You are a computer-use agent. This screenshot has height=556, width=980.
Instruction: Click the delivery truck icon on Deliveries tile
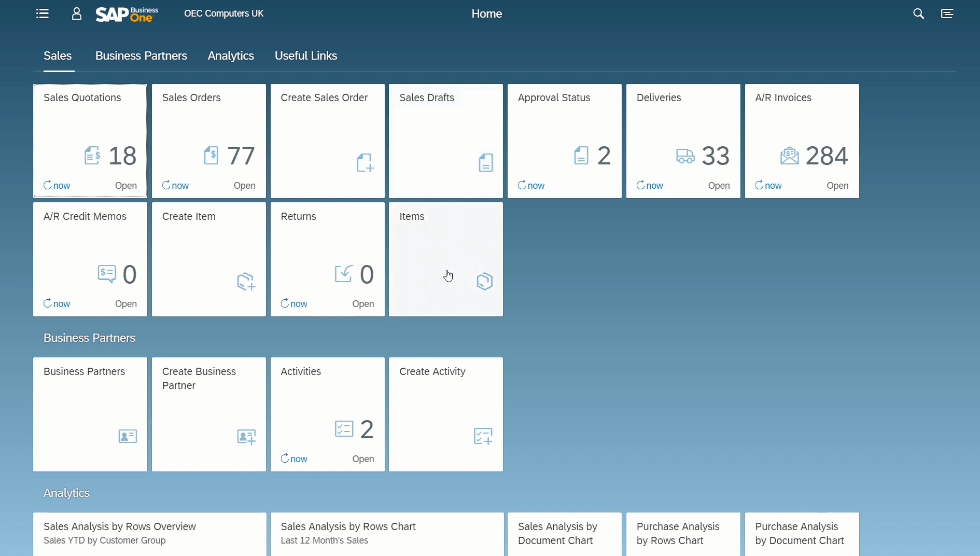click(x=684, y=155)
